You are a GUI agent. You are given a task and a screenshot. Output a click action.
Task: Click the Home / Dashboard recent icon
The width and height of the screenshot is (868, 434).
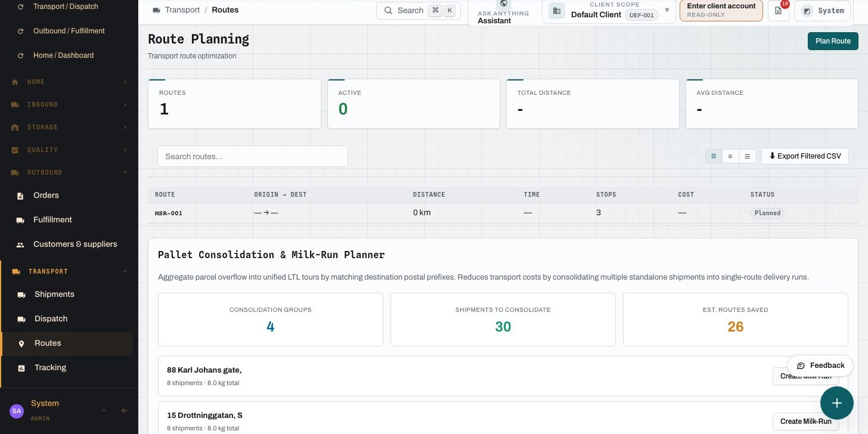click(21, 55)
